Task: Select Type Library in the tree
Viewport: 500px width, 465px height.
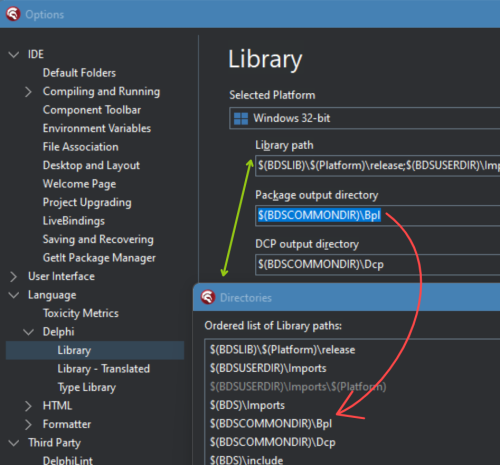Action: 87,387
